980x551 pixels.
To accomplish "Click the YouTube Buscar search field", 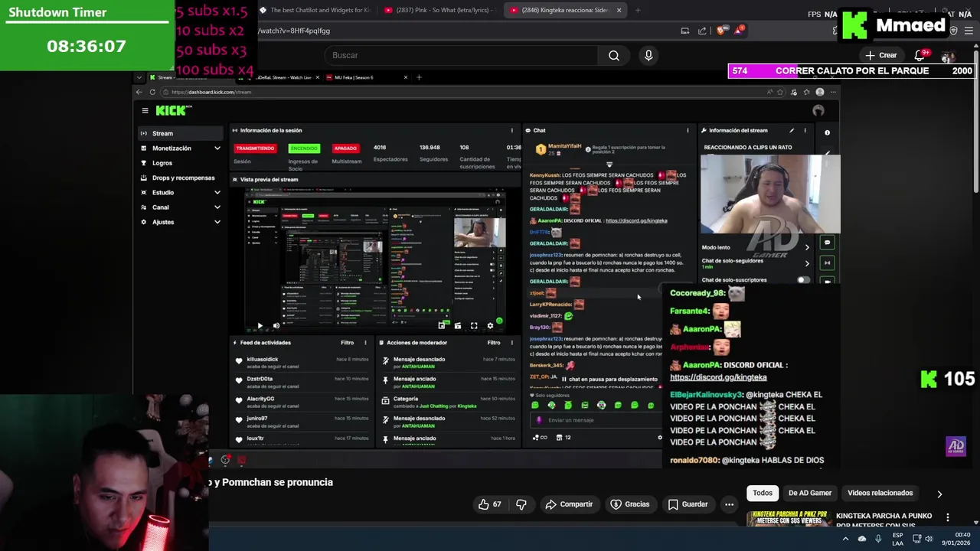I will coord(461,55).
